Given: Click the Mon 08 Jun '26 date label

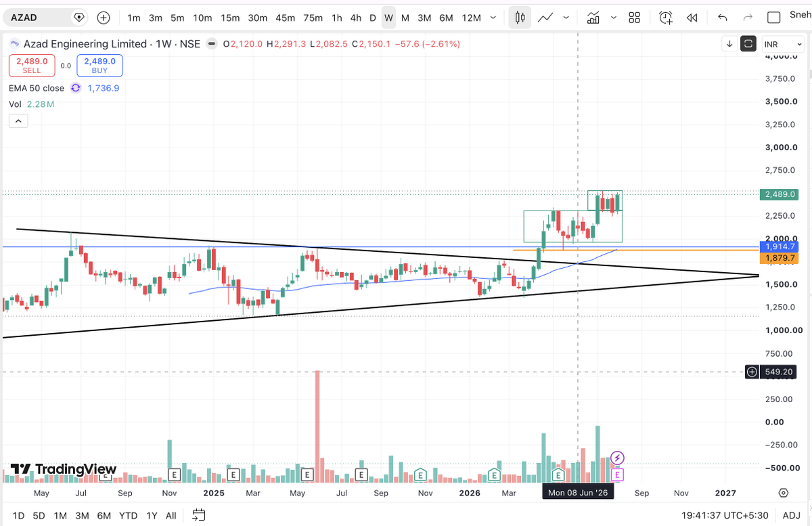Looking at the screenshot, I should 578,493.
